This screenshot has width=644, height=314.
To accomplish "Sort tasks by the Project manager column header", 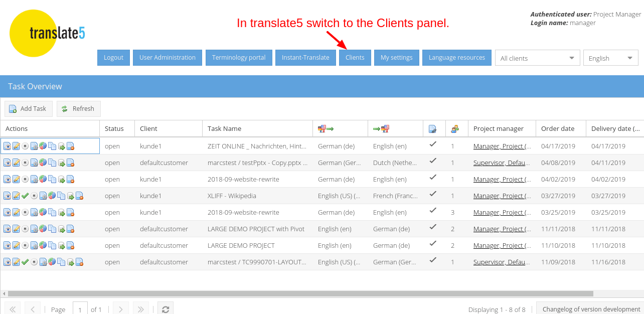I will (x=502, y=129).
